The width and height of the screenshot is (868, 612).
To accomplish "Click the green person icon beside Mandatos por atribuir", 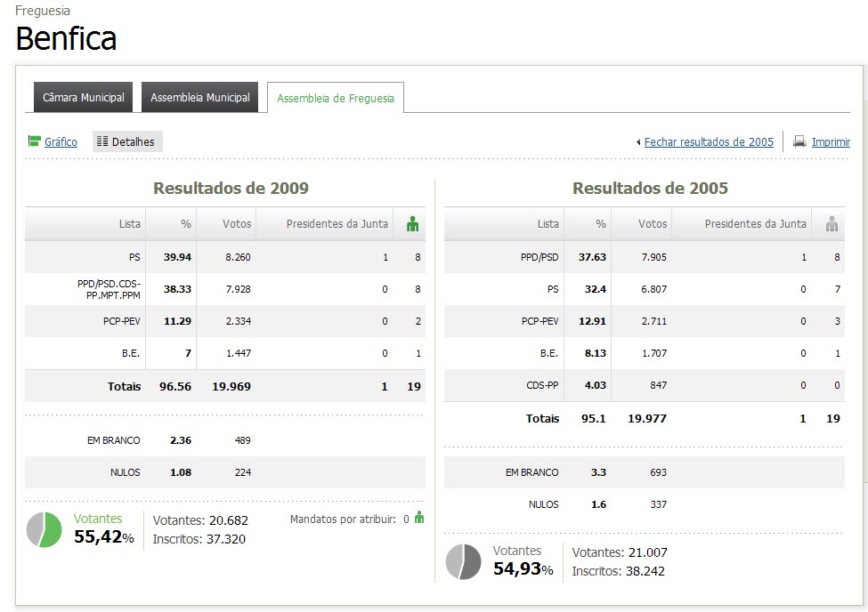I will coord(419,518).
